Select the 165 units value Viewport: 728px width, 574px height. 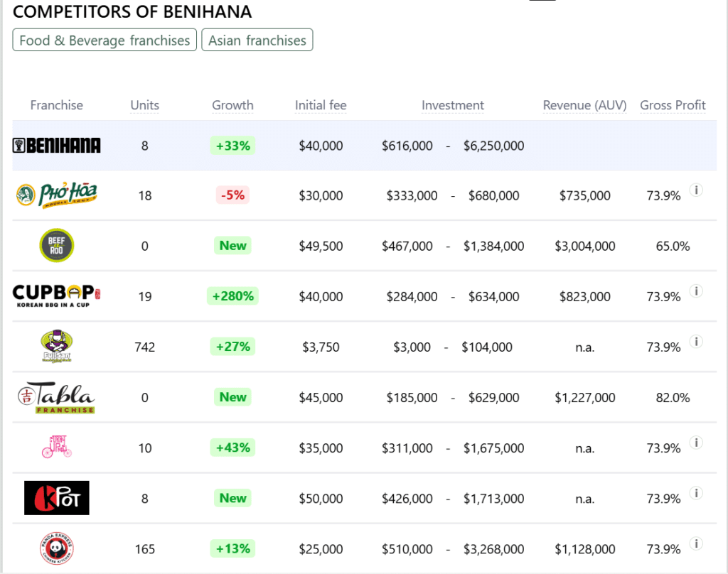coord(145,549)
